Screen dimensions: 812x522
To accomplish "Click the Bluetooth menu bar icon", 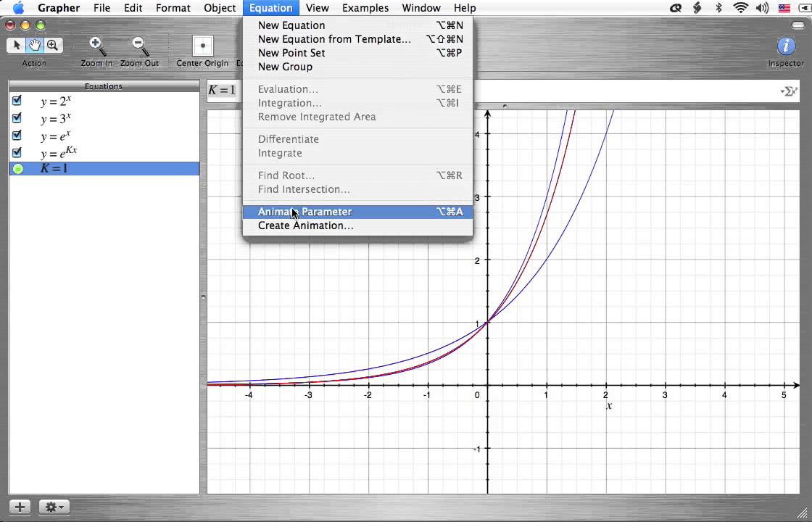I will 718,7.
